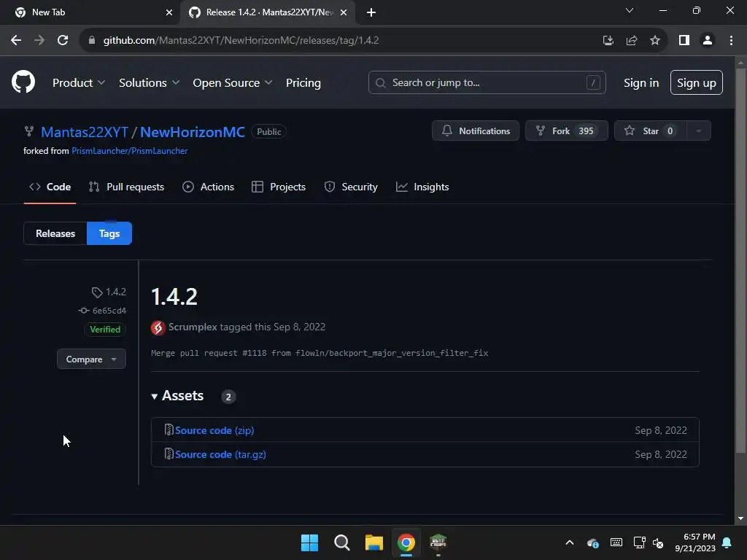The width and height of the screenshot is (747, 560).
Task: Download Source code (tar.gz)
Action: [220, 454]
